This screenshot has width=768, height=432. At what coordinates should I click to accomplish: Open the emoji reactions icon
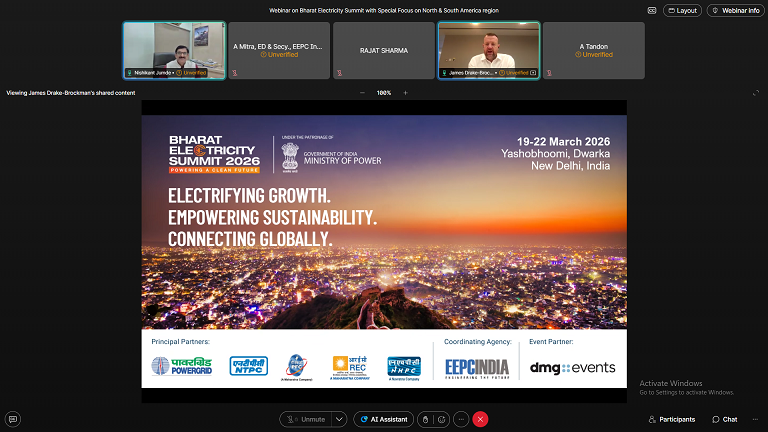click(x=443, y=419)
